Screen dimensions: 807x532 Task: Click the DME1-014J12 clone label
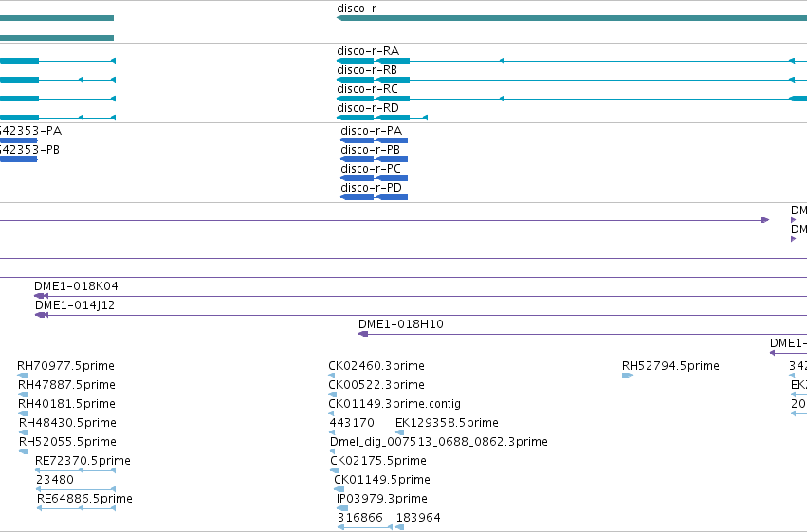pos(75,305)
